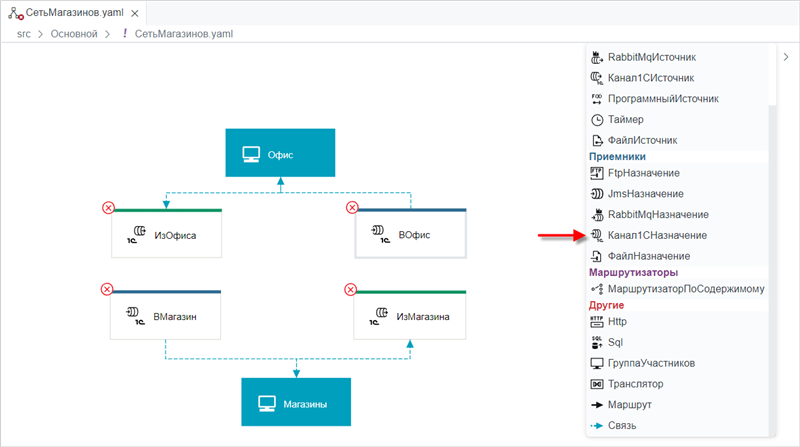Choose the ПрограммныйИсточник palette icon

pos(596,99)
